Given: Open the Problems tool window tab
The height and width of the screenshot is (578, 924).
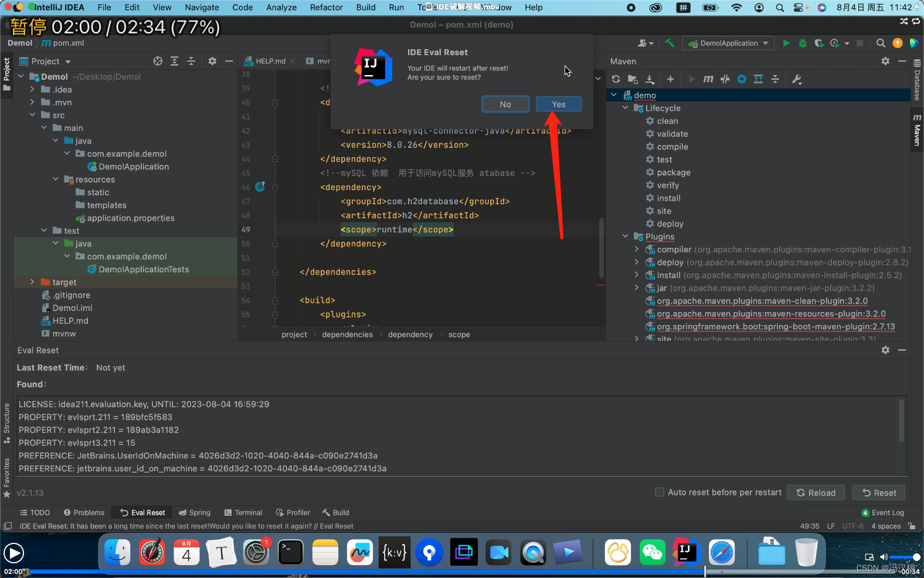Looking at the screenshot, I should click(84, 512).
